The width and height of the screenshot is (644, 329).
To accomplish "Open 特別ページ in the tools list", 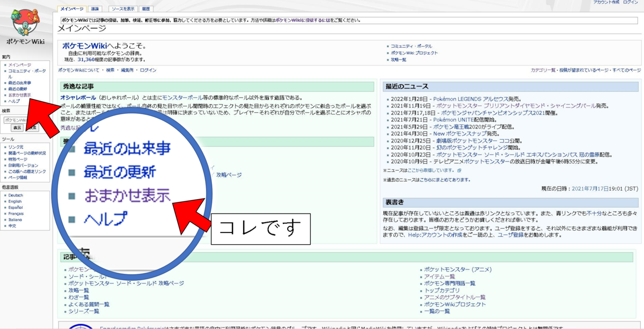I will (18, 159).
